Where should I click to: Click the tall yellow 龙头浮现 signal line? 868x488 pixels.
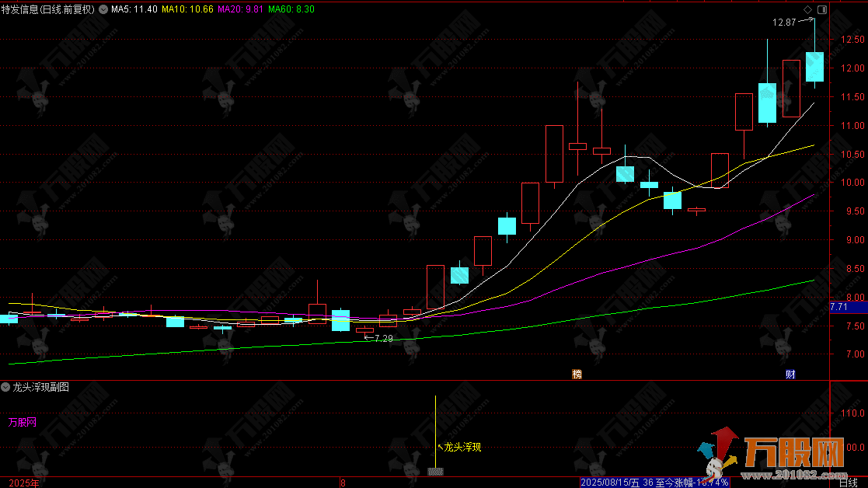pyautogui.click(x=436, y=431)
